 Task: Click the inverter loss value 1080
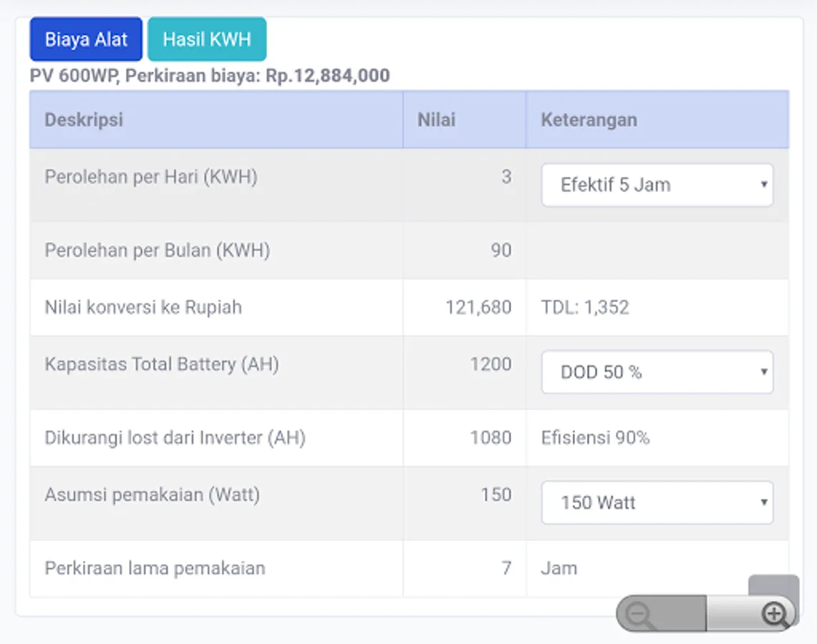coord(490,438)
